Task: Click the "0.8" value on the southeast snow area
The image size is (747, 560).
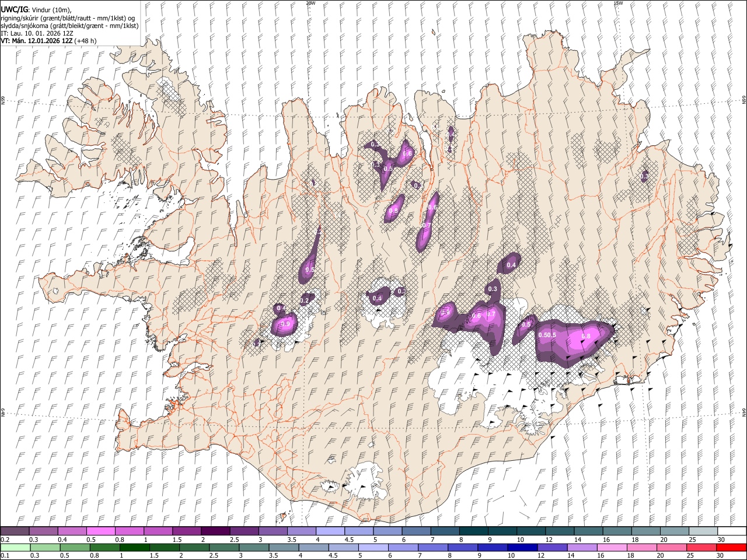Action: point(586,336)
